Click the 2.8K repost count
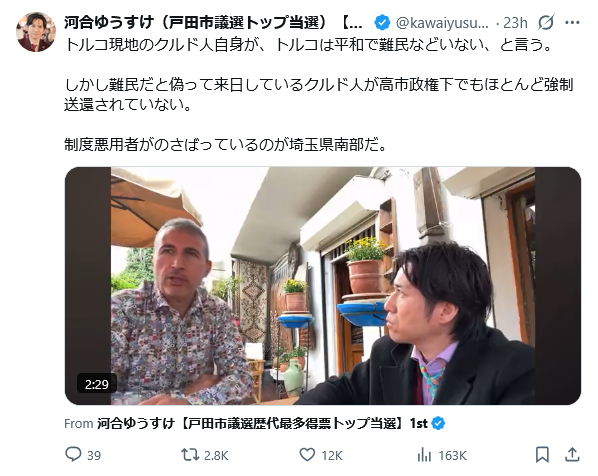Viewport: 598px width, 476px height. 216,455
